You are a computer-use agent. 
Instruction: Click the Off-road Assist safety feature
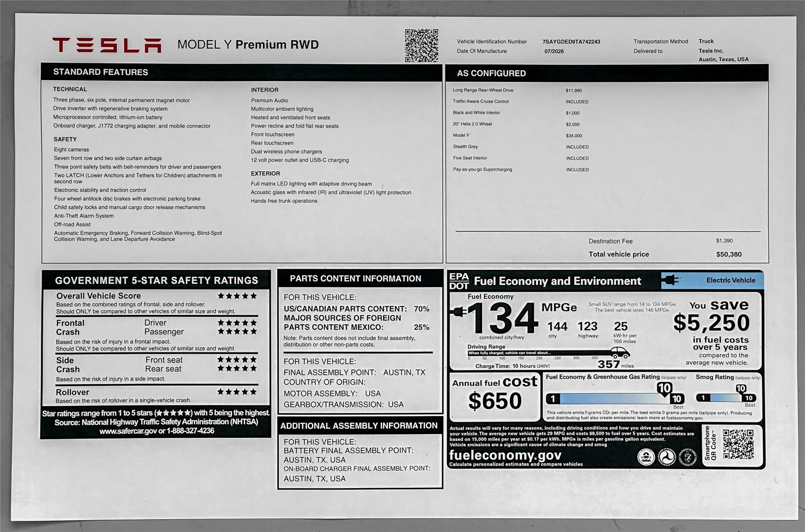tap(72, 224)
